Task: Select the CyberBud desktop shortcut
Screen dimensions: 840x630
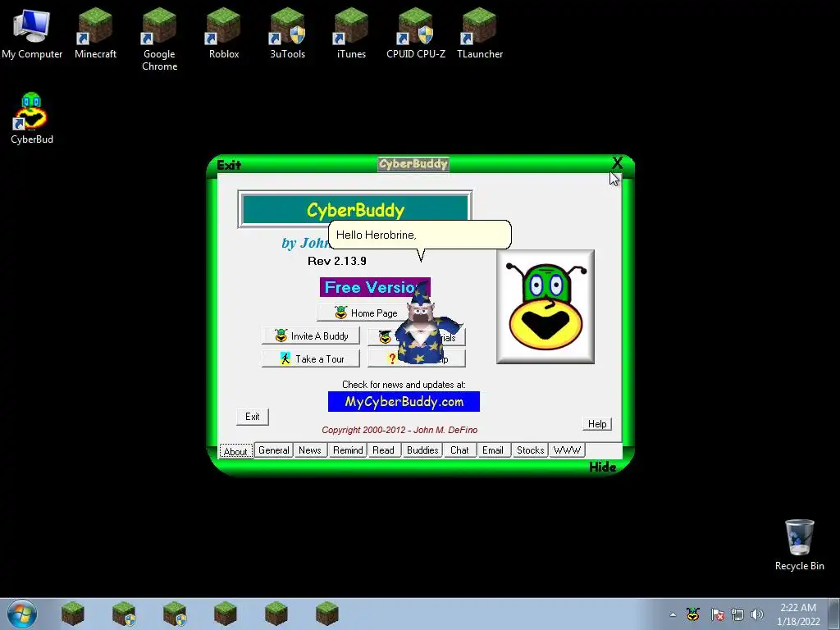Action: (x=32, y=118)
